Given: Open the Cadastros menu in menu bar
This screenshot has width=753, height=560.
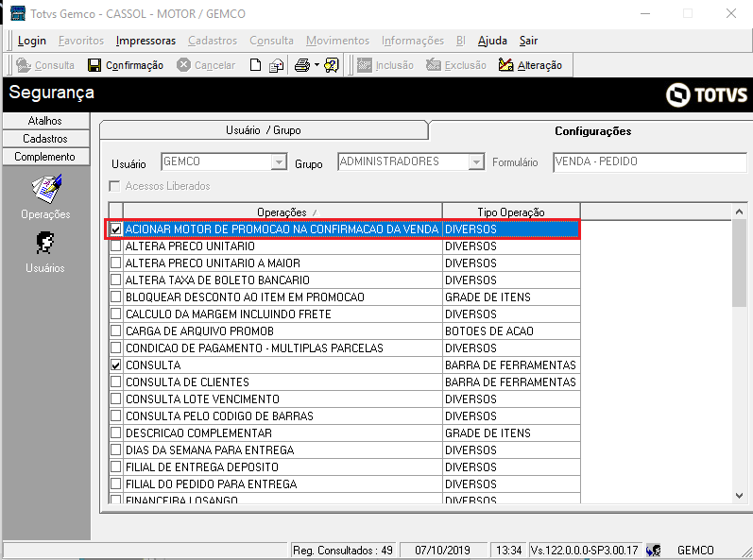Looking at the screenshot, I should pyautogui.click(x=213, y=41).
